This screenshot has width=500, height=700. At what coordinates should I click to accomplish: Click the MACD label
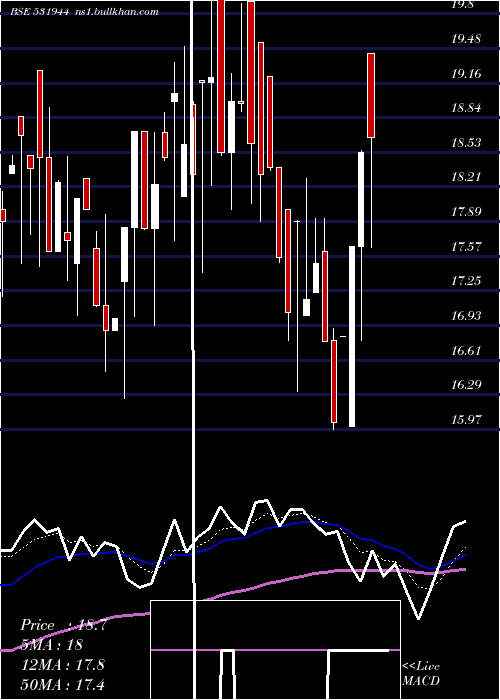pos(421,681)
